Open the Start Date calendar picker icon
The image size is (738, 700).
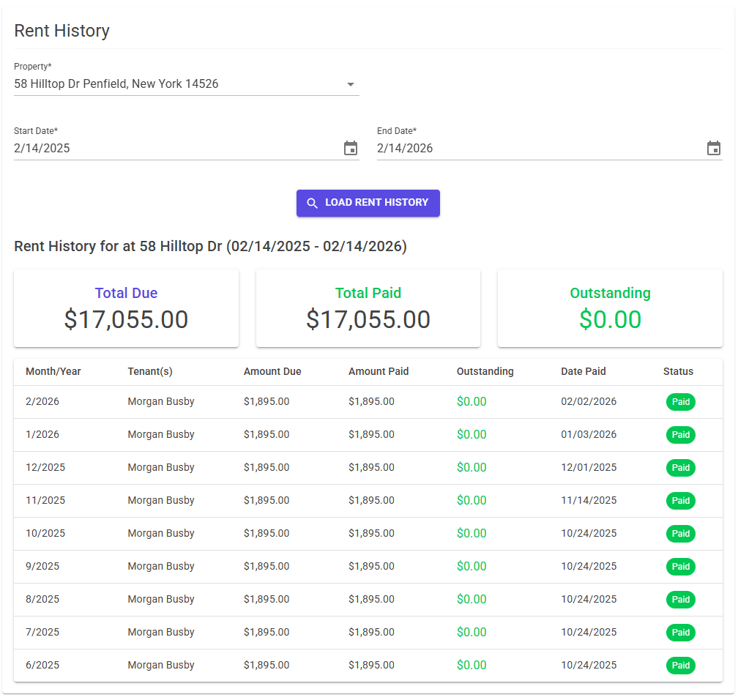click(x=351, y=148)
